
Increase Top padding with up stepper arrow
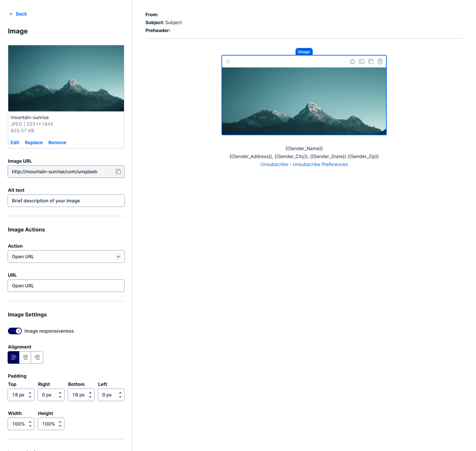click(x=30, y=393)
